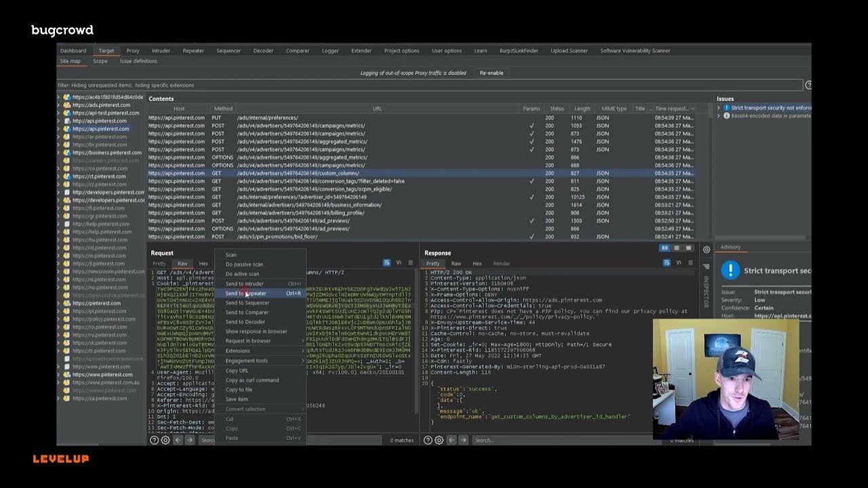Expand the Strict transport security issue

719,108
